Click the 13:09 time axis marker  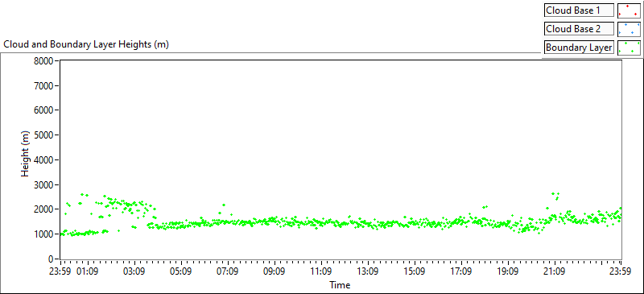coord(367,271)
